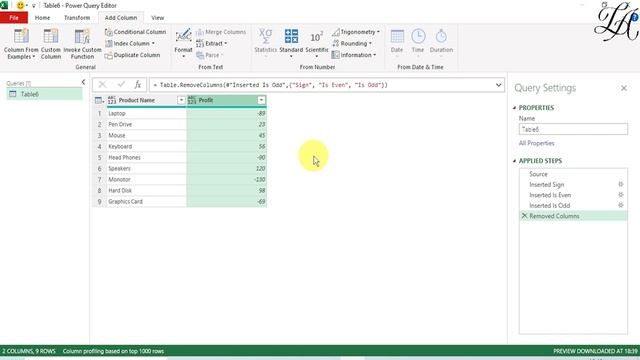Open Inserted Sign step settings gear
The image size is (640, 360).
click(620, 184)
